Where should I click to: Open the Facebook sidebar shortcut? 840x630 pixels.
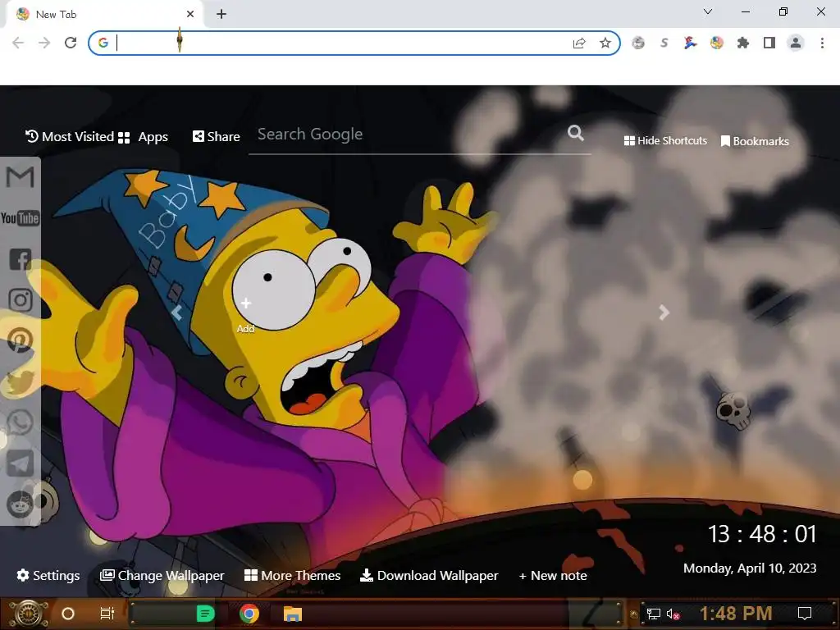click(21, 259)
